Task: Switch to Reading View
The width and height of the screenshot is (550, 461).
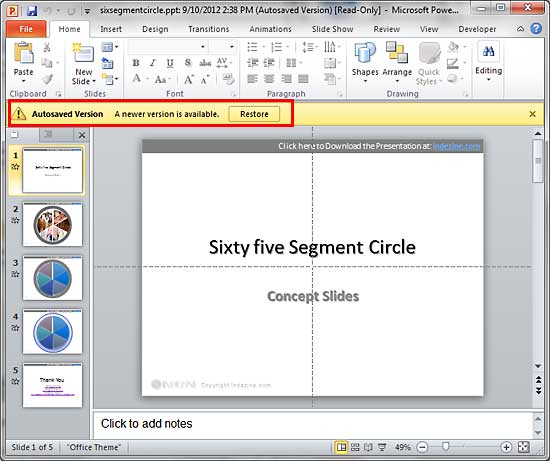Action: point(368,447)
